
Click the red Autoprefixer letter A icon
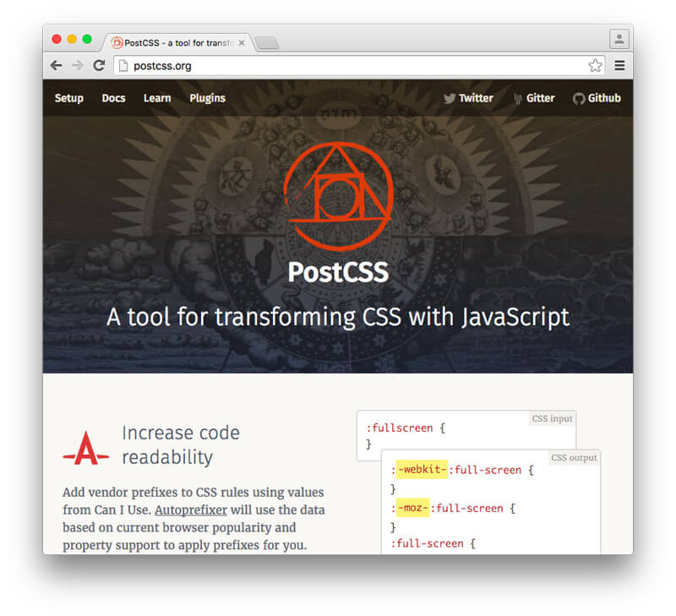pos(85,447)
